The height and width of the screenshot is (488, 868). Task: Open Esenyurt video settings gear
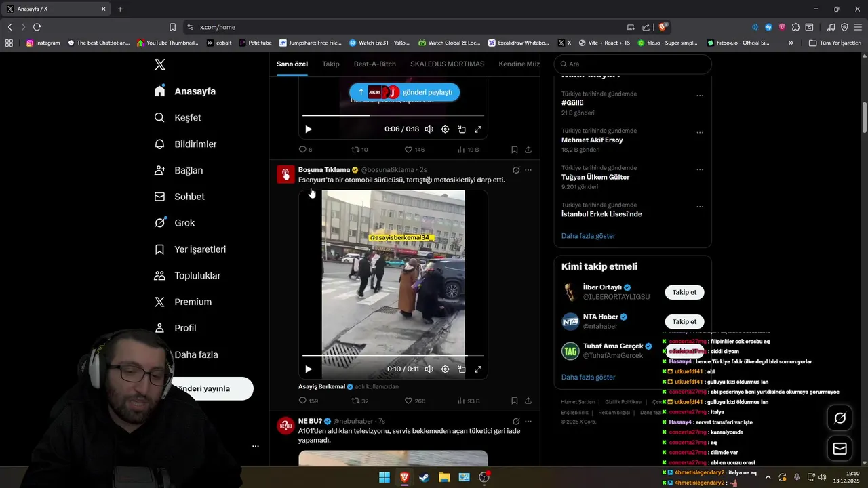tap(445, 369)
